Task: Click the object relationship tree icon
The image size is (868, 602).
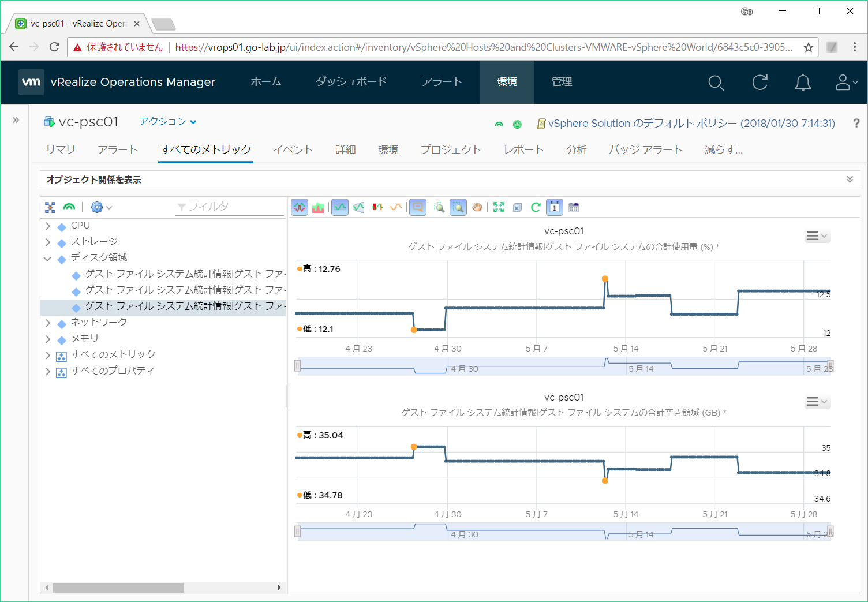Action: (x=50, y=207)
